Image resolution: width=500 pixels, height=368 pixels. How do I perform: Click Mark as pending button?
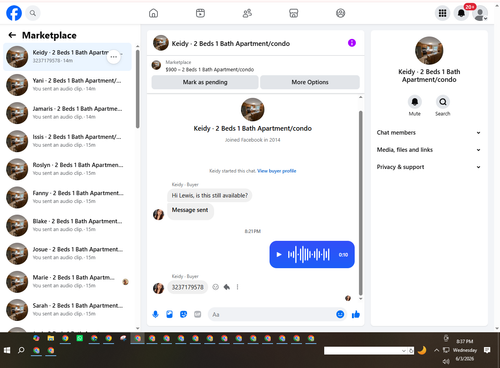(x=205, y=82)
